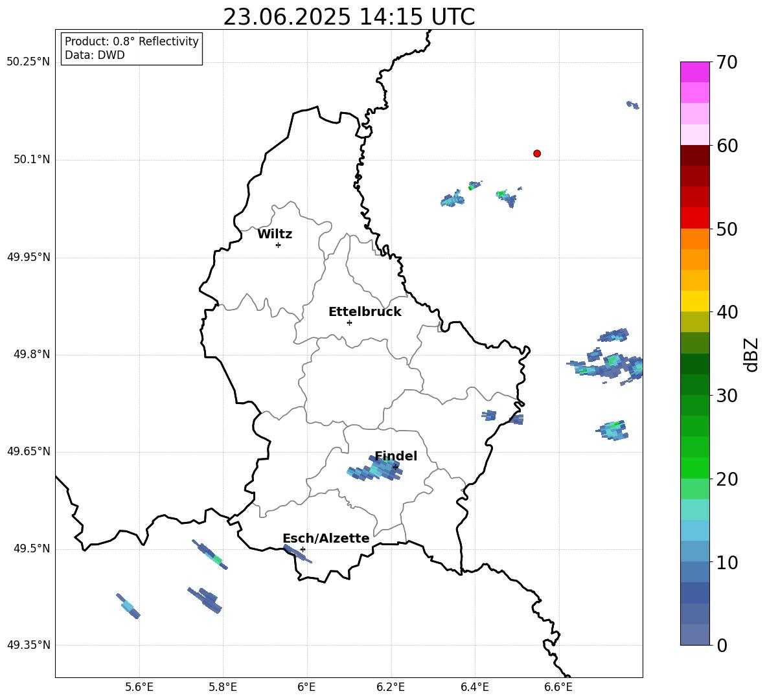The height and width of the screenshot is (700, 767).
Task: Click the 49.35°N latitude label
Action: 29,645
